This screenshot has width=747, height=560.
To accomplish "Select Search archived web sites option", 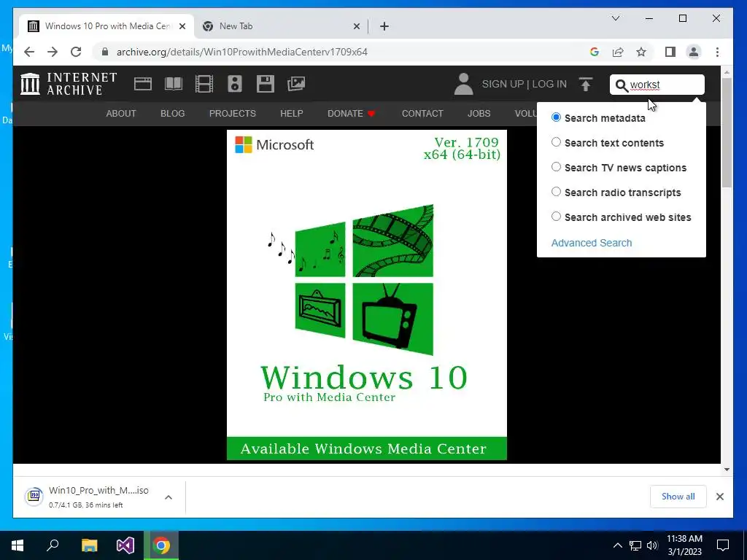I will (x=556, y=216).
